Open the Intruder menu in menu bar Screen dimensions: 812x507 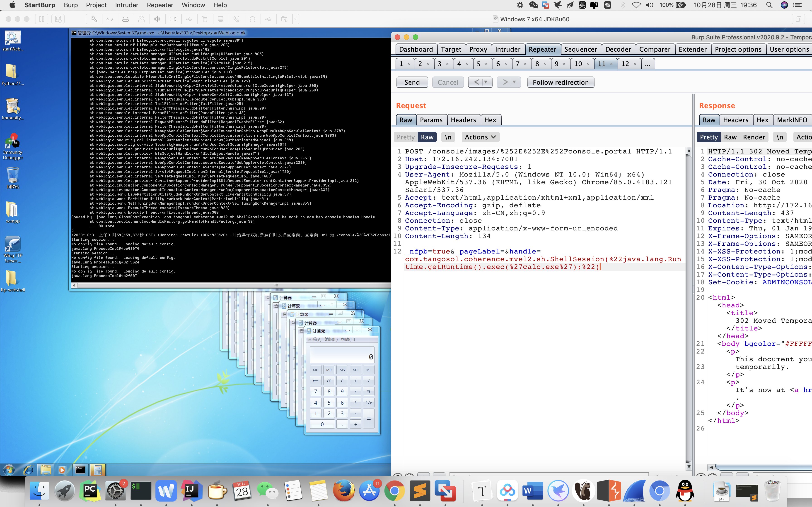pyautogui.click(x=126, y=5)
